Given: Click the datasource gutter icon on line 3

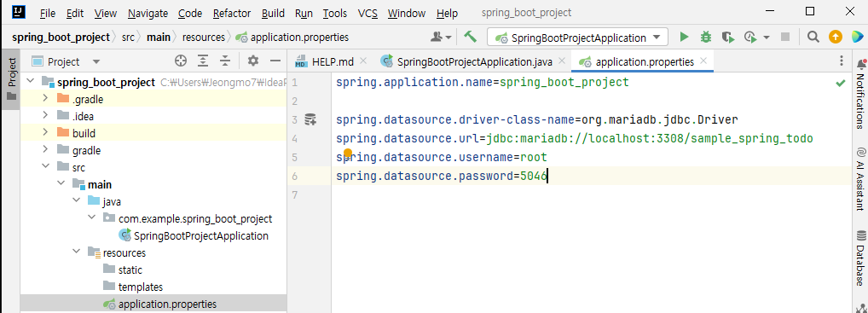Looking at the screenshot, I should coord(310,119).
